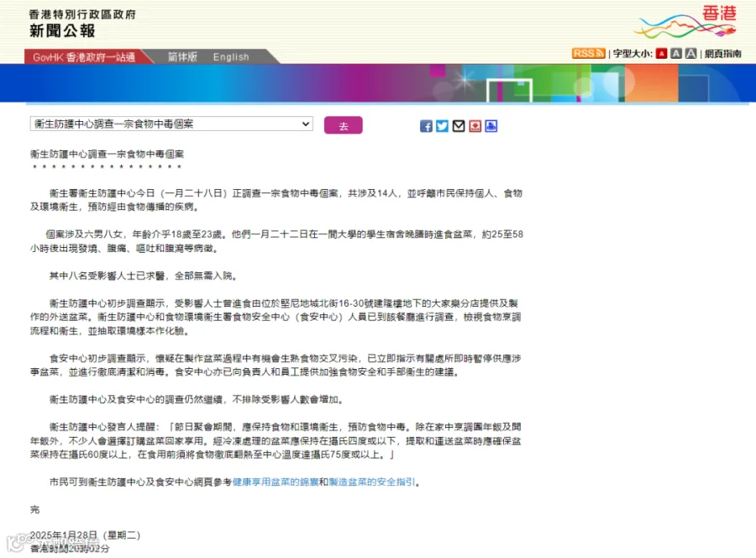
Task: Switch to 简体版 simplified Chinese version
Action: (x=182, y=57)
